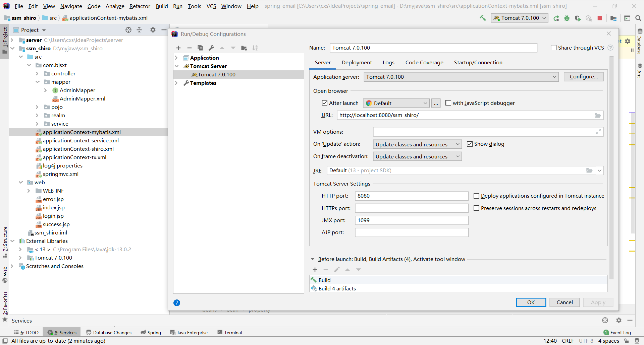This screenshot has width=644, height=345.
Task: Select AdminMapper.xml in project tree
Action: pos(82,99)
